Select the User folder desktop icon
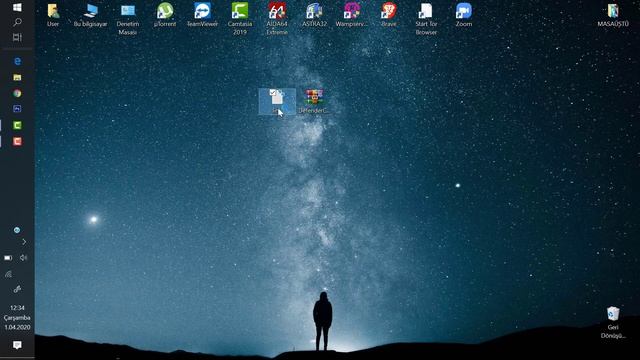Image resolution: width=640 pixels, height=360 pixels. [x=53, y=15]
